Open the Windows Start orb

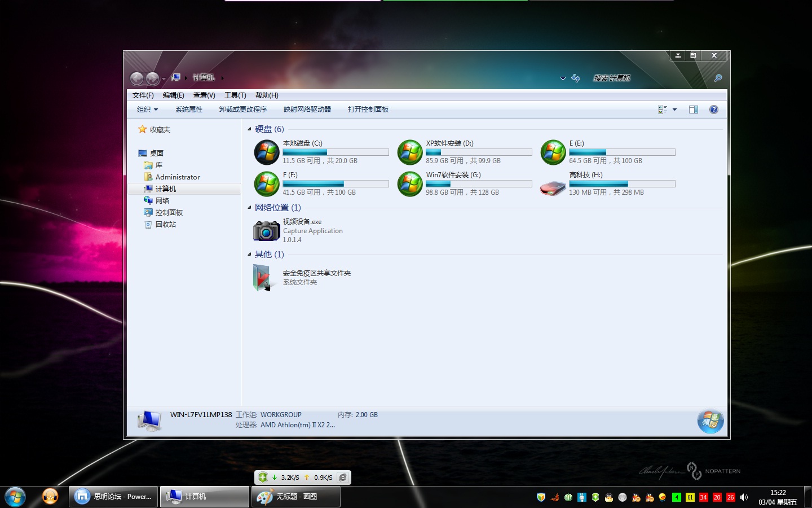tap(15, 497)
